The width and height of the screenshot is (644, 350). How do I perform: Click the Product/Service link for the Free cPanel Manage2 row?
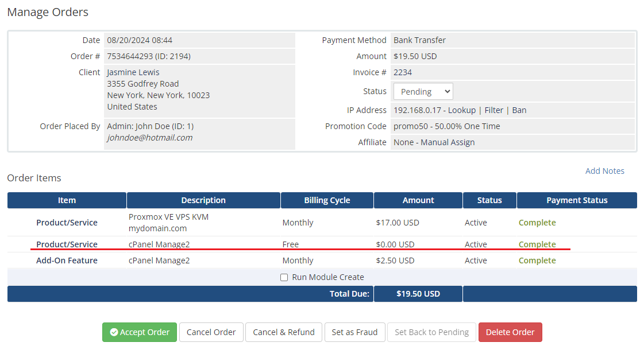pos(67,244)
